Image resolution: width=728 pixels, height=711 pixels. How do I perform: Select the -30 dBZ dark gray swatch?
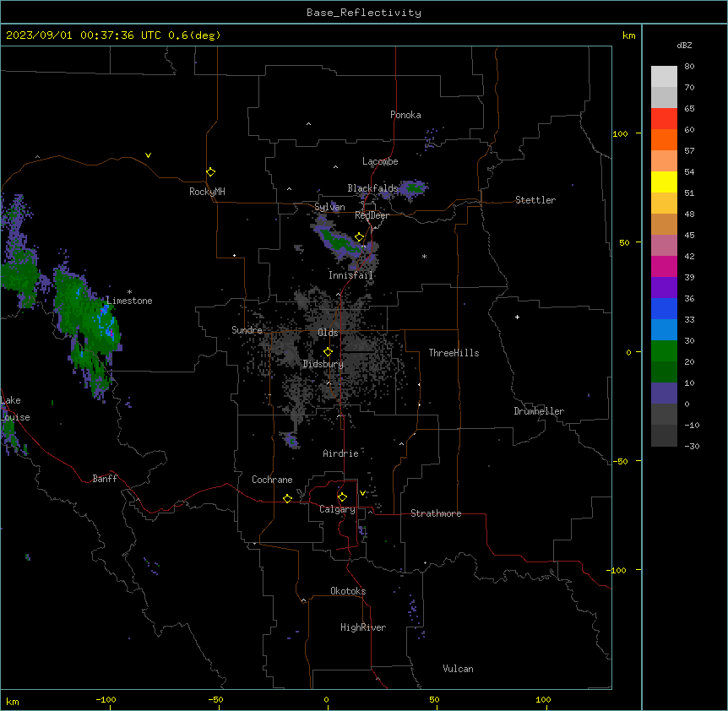664,436
